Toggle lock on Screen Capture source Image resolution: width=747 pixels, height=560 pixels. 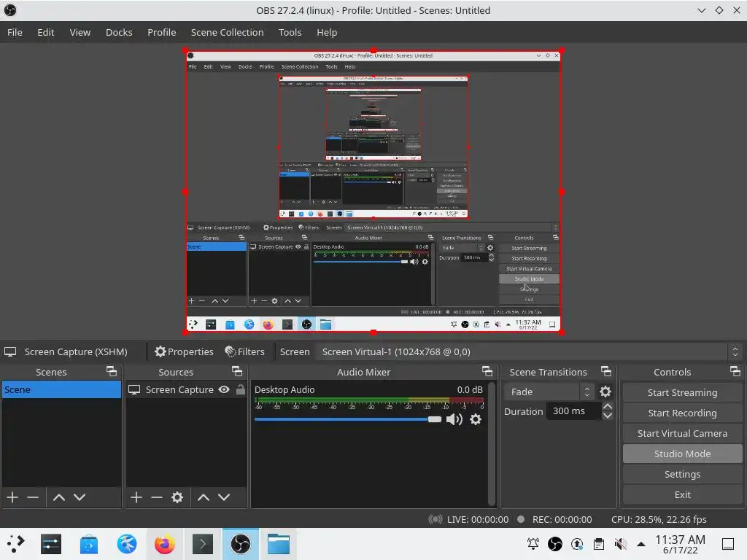pos(241,389)
